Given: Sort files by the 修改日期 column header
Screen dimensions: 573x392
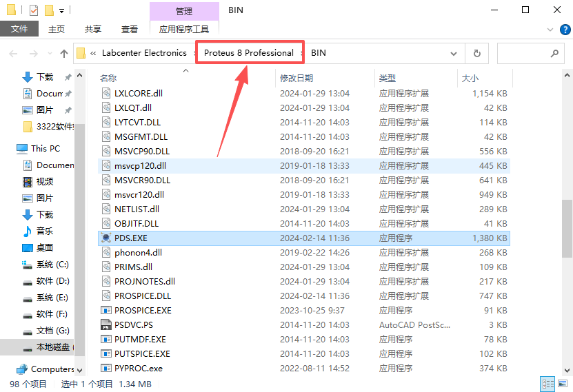Looking at the screenshot, I should coord(296,78).
